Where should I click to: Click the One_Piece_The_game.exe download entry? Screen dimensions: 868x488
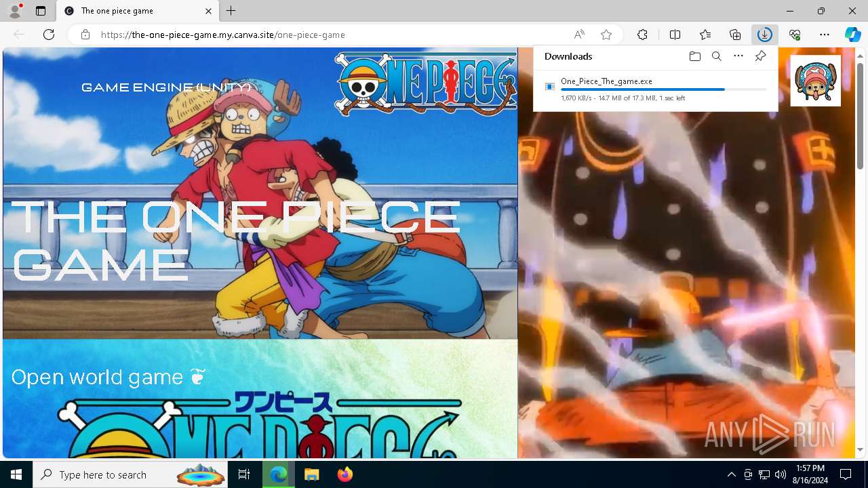point(655,89)
